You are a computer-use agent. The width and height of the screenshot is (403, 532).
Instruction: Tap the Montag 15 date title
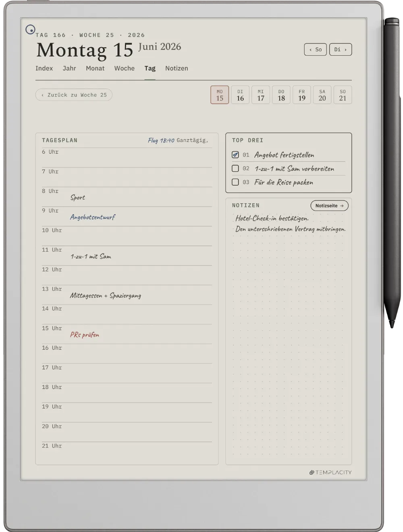click(85, 50)
